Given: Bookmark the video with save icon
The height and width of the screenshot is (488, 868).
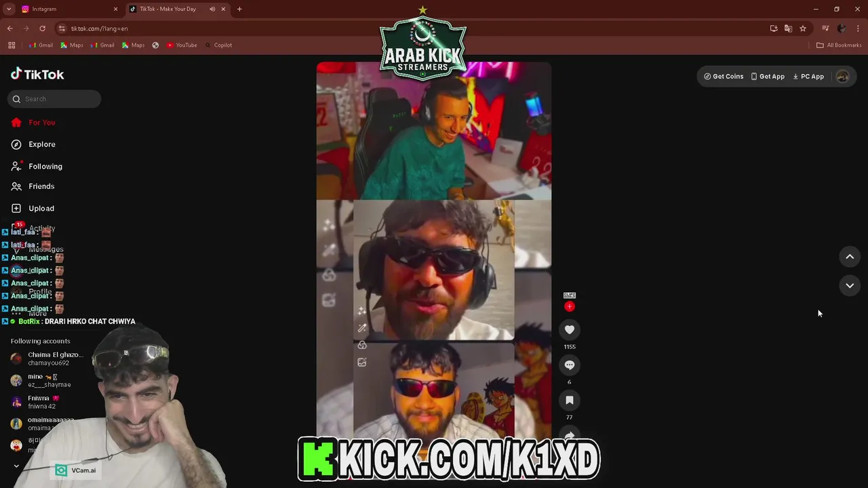Looking at the screenshot, I should tap(570, 401).
